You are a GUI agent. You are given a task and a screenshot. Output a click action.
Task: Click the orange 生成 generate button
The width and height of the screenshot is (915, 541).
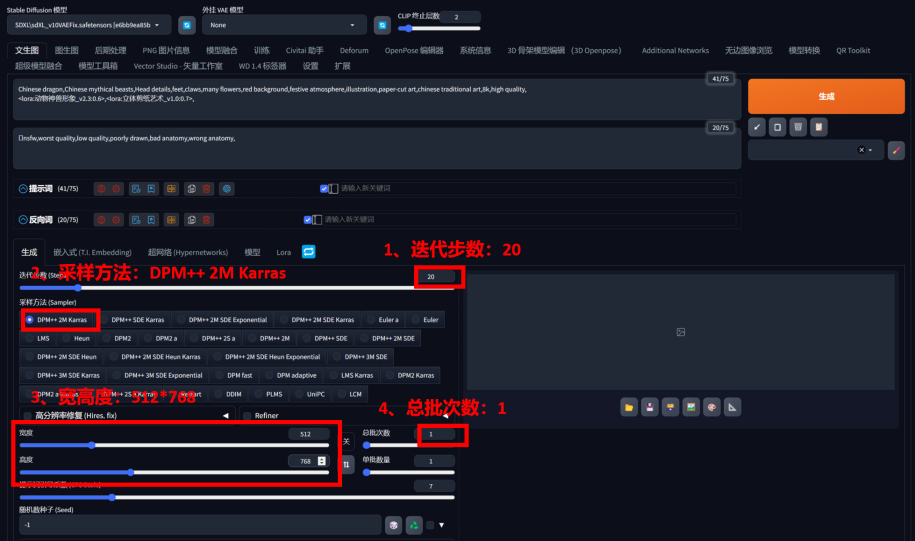[826, 96]
